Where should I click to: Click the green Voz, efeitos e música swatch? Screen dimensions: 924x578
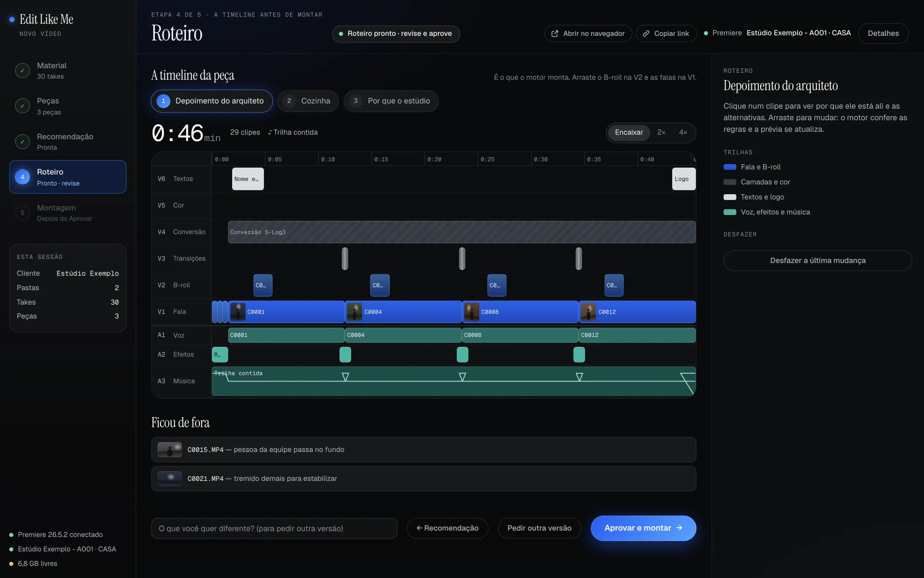pos(730,212)
